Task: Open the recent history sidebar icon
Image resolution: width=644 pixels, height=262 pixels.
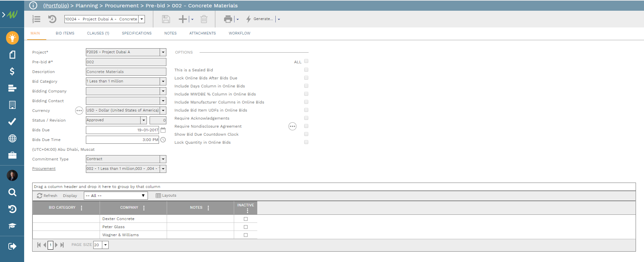Action: pyautogui.click(x=12, y=209)
